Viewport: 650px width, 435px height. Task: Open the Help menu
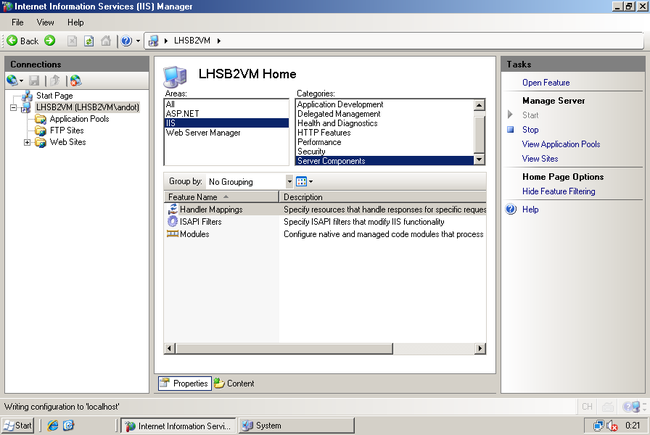click(x=75, y=22)
